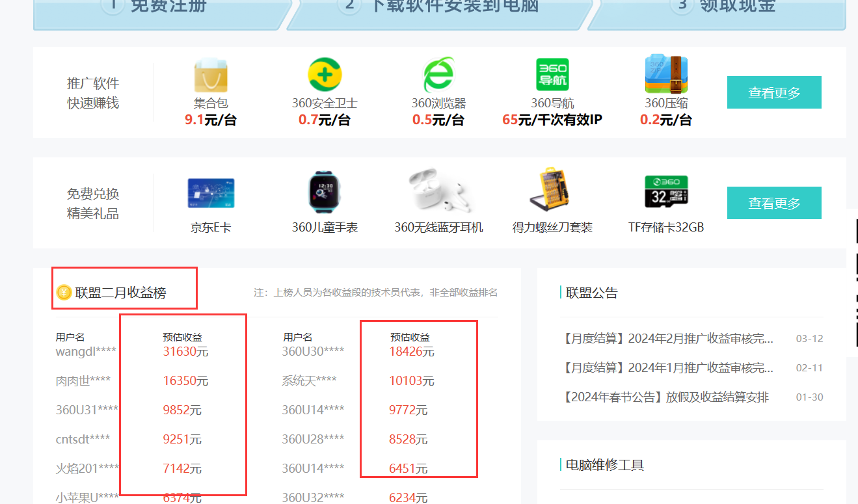Click the 360无线蓝牙耳机 gift name
Screen dimensions: 858x504
(438, 228)
